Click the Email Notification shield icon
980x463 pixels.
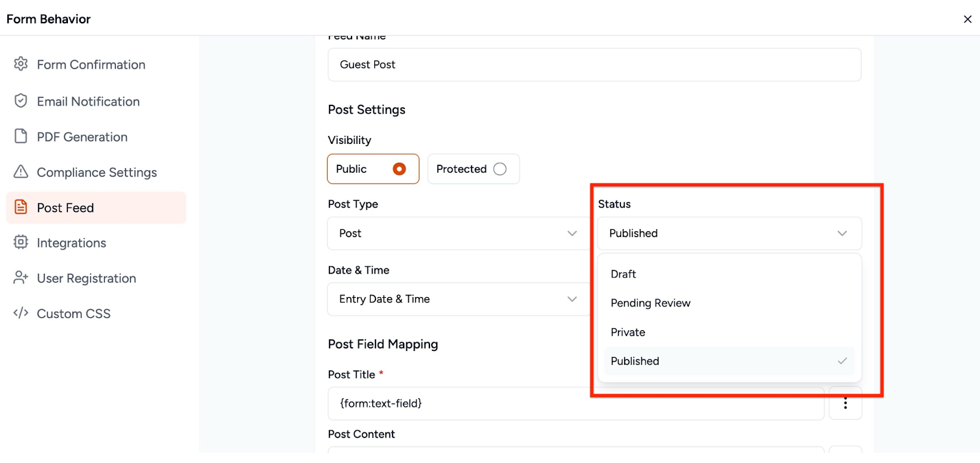pyautogui.click(x=21, y=101)
